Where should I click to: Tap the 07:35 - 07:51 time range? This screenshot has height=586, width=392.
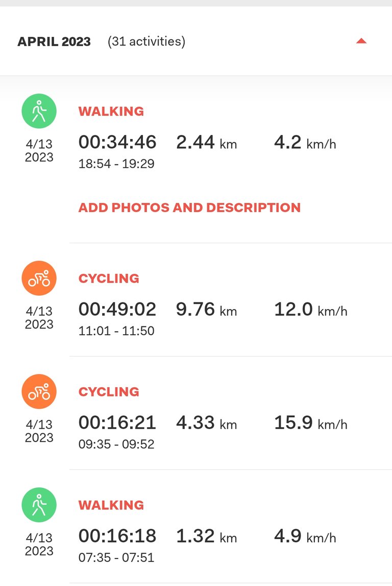[116, 557]
